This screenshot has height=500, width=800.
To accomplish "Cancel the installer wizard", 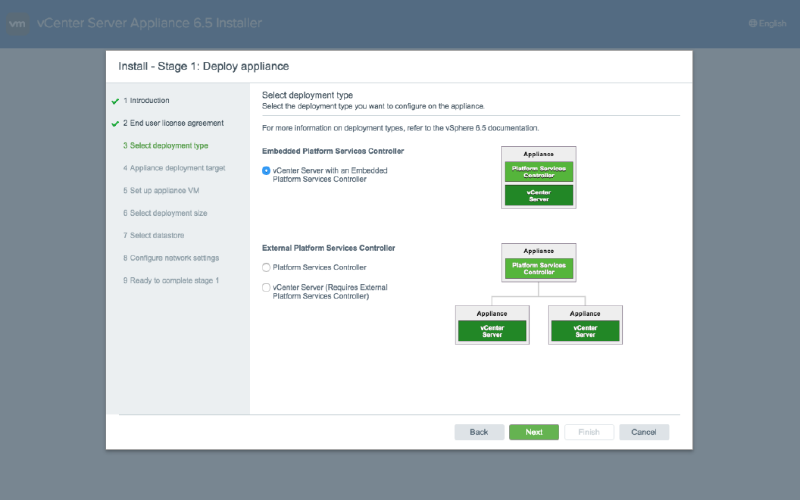I will click(643, 432).
